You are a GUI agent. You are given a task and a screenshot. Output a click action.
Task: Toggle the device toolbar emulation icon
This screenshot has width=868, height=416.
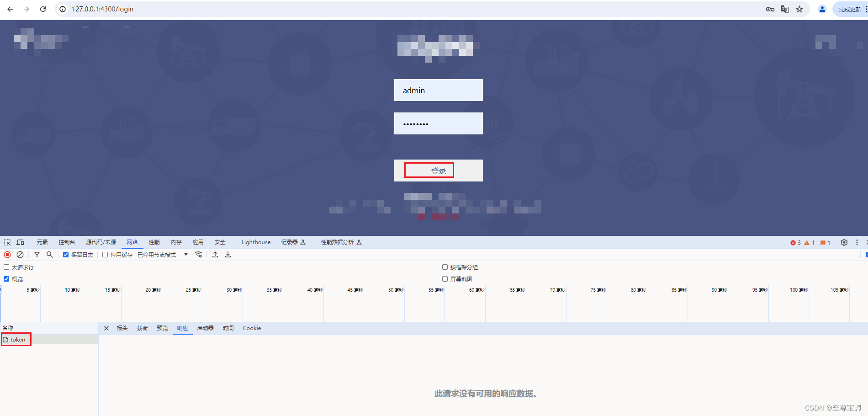point(20,242)
